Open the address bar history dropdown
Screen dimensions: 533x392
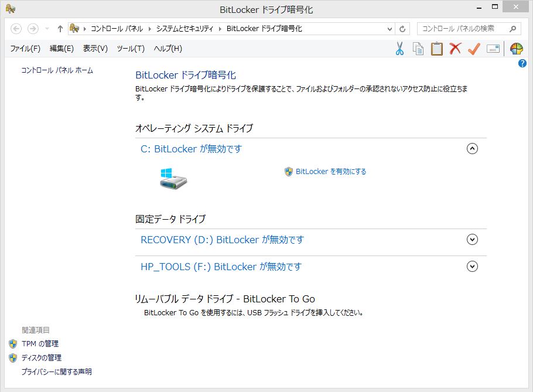coord(390,29)
